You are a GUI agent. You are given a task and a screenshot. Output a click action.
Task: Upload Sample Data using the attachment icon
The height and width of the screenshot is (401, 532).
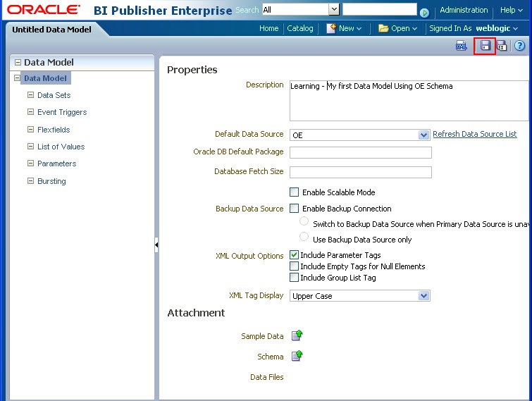pos(297,335)
